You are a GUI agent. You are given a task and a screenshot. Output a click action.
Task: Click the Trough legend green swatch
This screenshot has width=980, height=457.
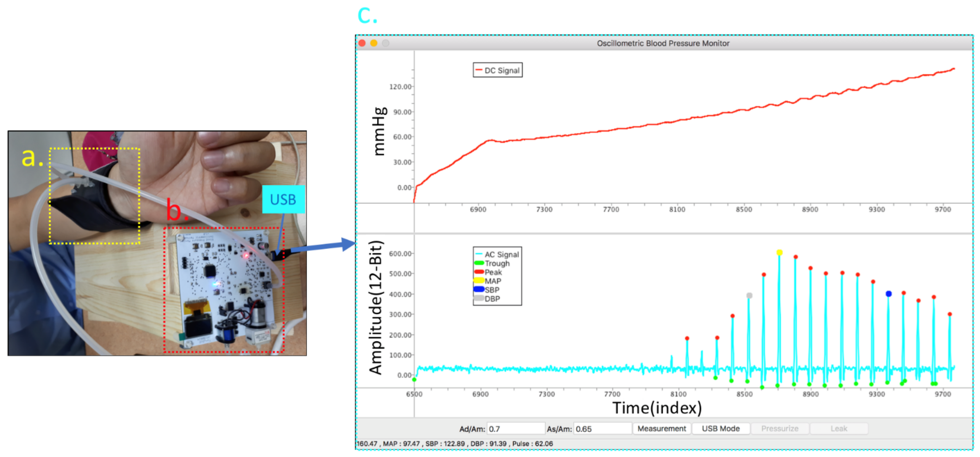(479, 263)
